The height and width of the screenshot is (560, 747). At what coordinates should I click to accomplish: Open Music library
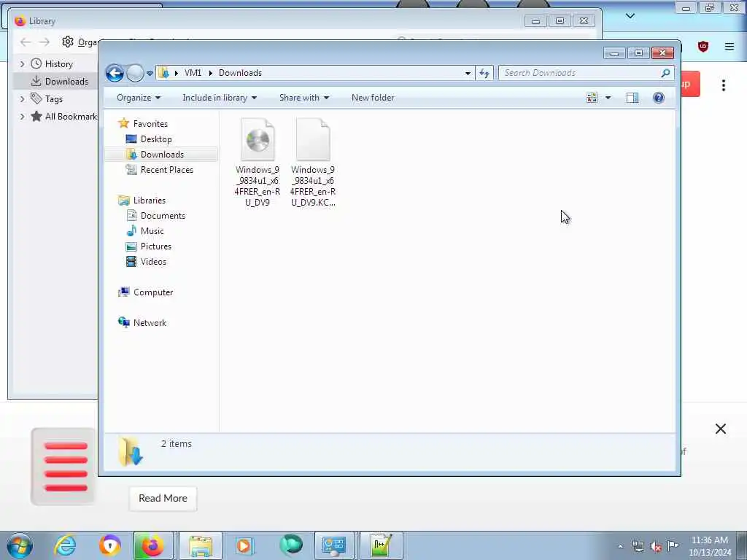click(x=152, y=231)
